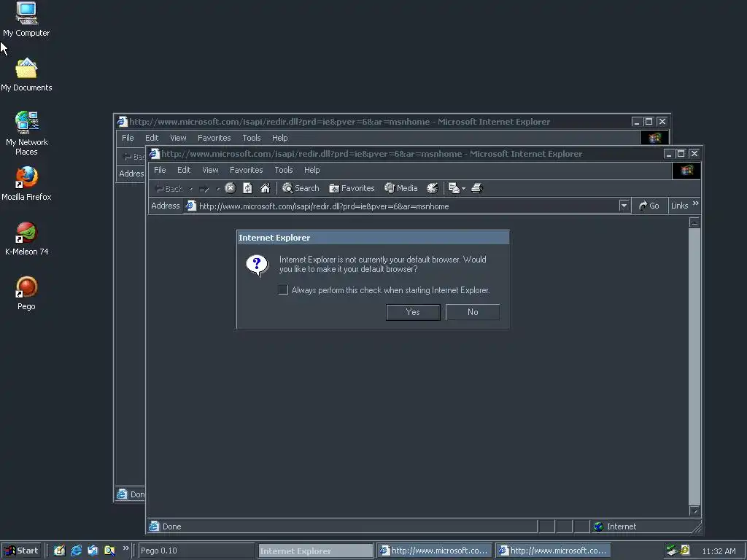The width and height of the screenshot is (747, 560).
Task: Click the tray icon left of the clock
Action: click(685, 551)
